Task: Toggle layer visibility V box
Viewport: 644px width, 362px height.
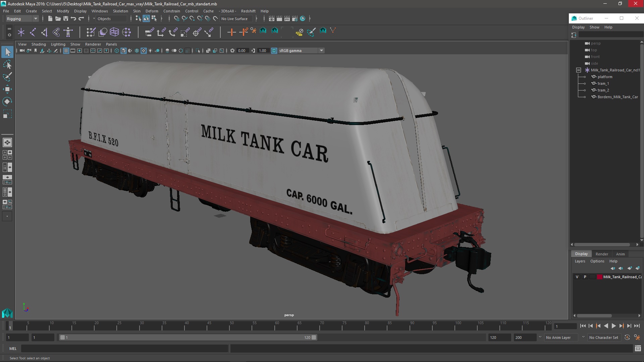Action: point(577,277)
